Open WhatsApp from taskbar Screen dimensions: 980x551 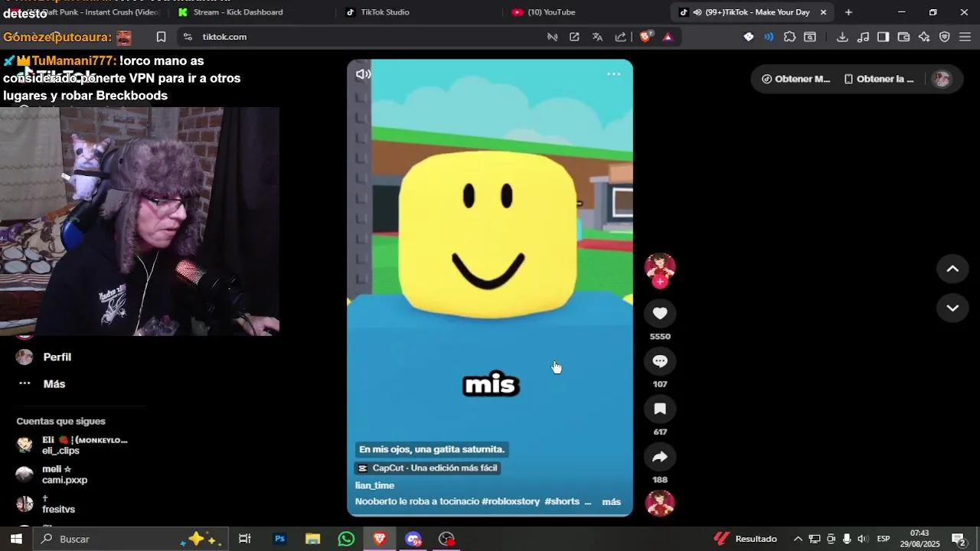pyautogui.click(x=346, y=539)
